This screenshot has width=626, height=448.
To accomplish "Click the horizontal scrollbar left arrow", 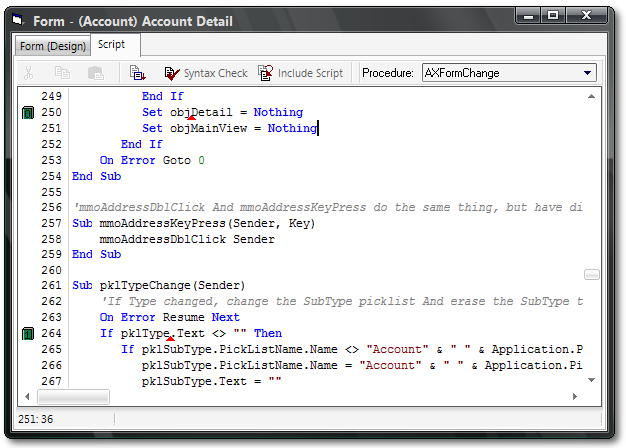I will (27, 396).
